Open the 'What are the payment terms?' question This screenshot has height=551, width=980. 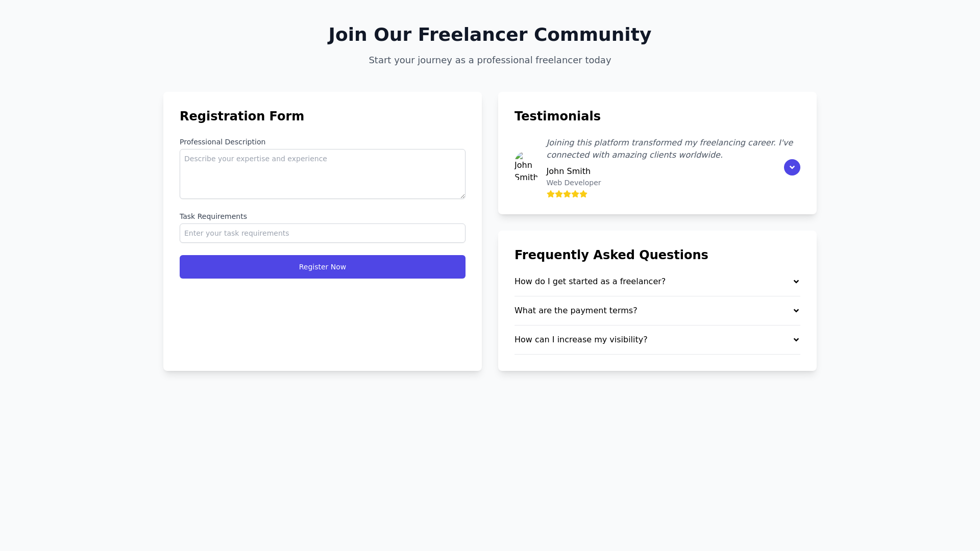[575, 311]
